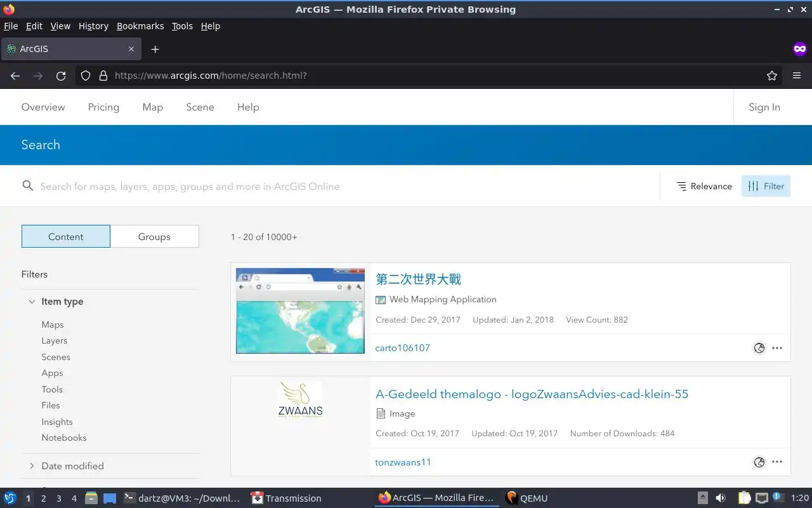Switch to workspace 2
The height and width of the screenshot is (508, 812).
coord(43,498)
